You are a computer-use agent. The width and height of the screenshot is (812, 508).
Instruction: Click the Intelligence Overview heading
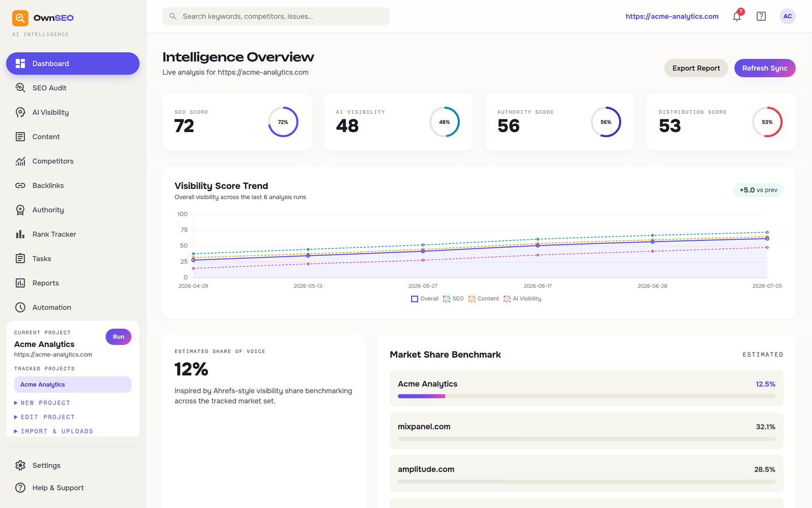tap(238, 57)
